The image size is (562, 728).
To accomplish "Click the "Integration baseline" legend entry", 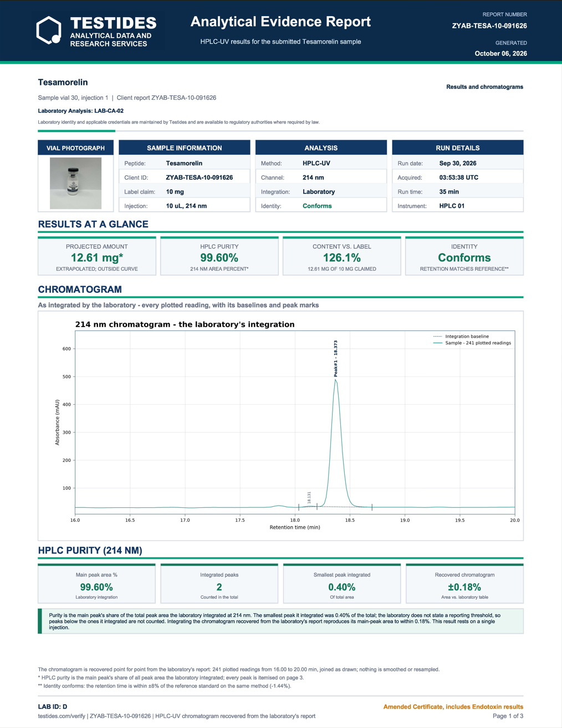I will 461,337.
